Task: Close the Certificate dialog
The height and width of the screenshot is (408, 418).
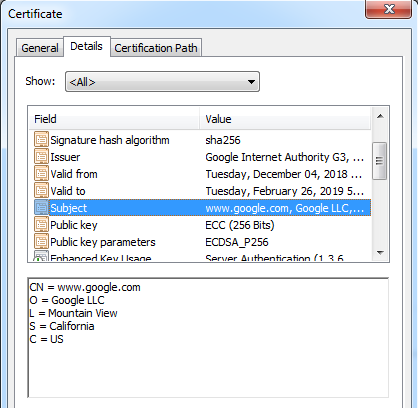Action: click(389, 9)
